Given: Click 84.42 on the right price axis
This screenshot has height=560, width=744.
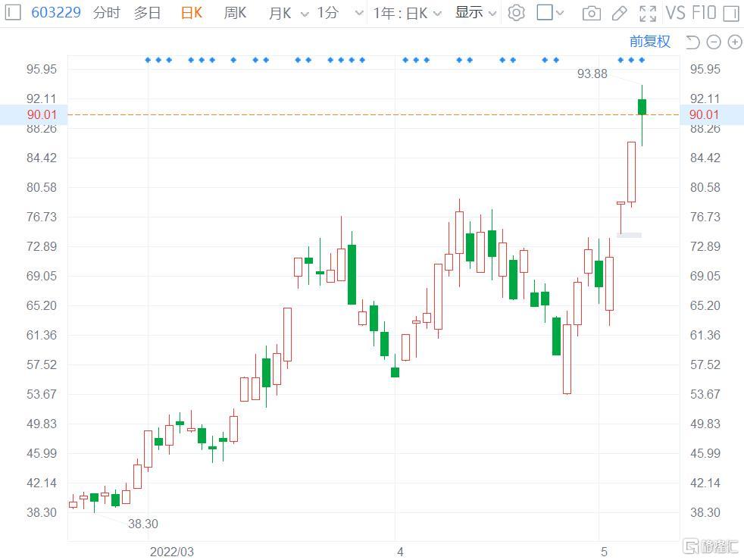Looking at the screenshot, I should pos(705,158).
